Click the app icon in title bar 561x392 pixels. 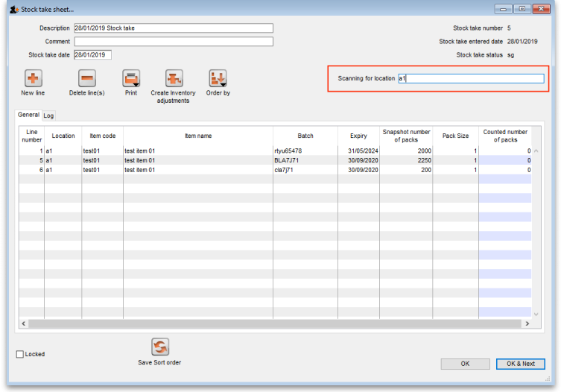tap(14, 9)
